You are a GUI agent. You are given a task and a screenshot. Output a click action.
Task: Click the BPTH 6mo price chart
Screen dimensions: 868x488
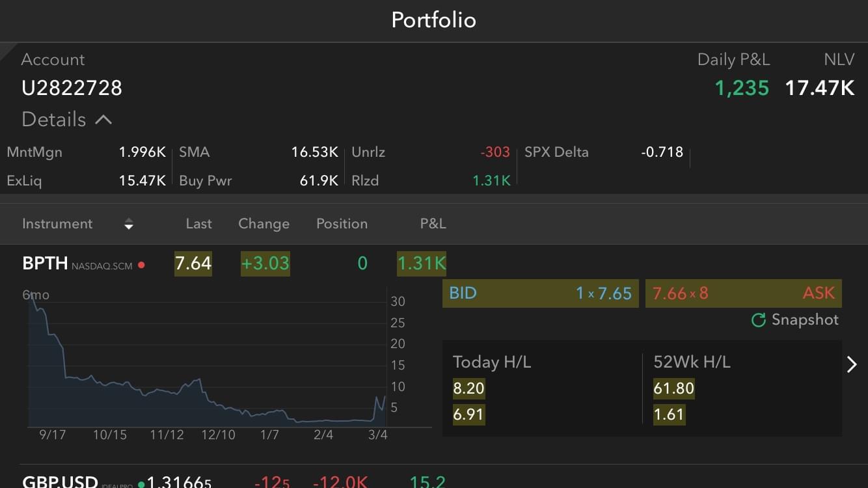[x=208, y=364]
